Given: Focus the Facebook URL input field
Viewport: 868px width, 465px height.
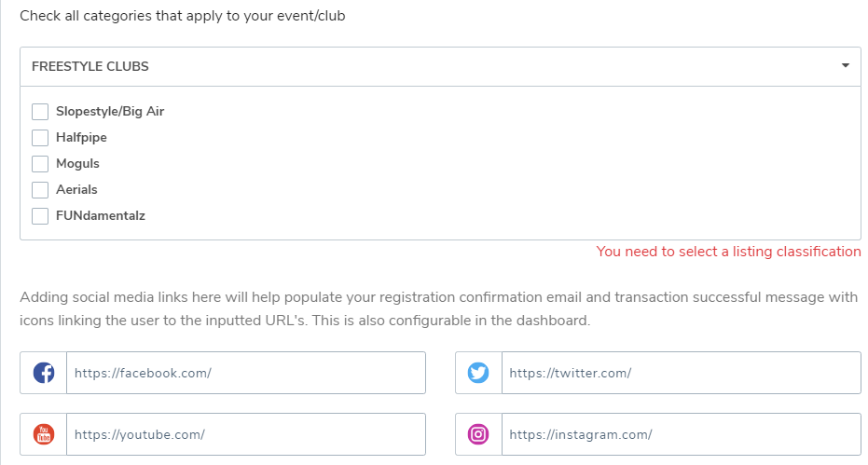Looking at the screenshot, I should tap(245, 373).
